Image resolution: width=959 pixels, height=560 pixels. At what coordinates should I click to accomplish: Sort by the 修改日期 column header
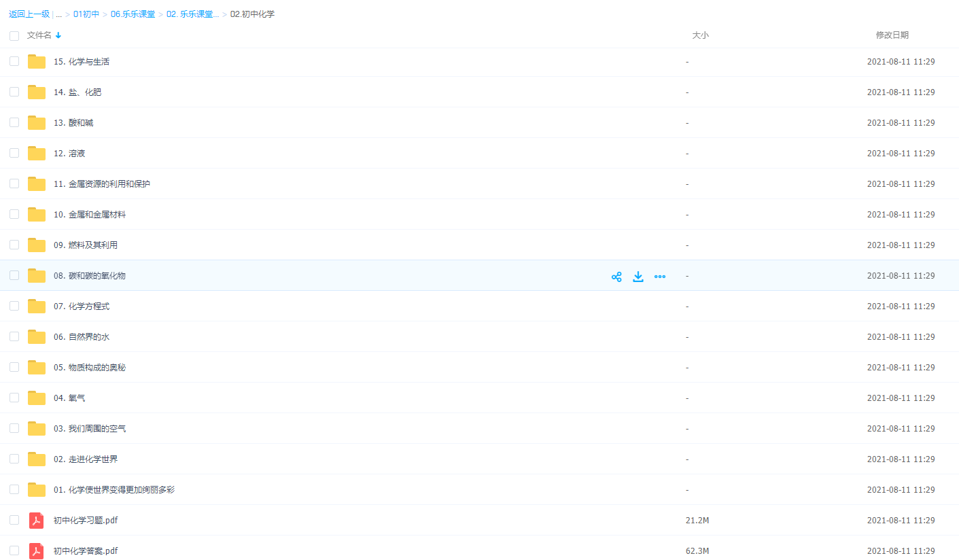pos(892,35)
